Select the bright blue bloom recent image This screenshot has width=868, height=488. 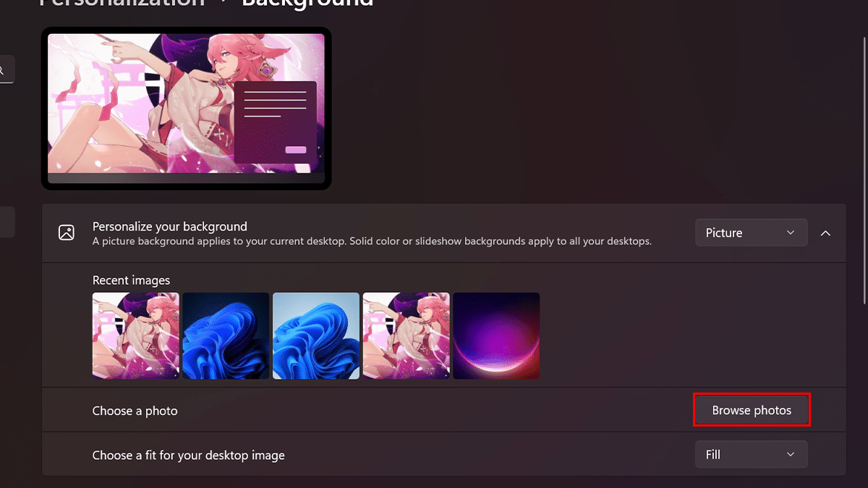(x=316, y=335)
